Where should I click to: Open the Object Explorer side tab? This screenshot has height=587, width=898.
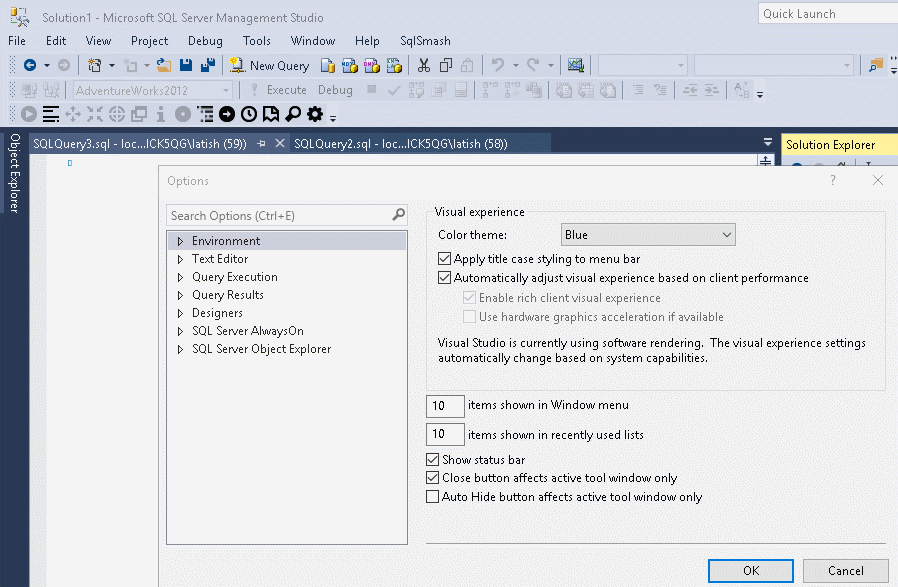(x=14, y=173)
